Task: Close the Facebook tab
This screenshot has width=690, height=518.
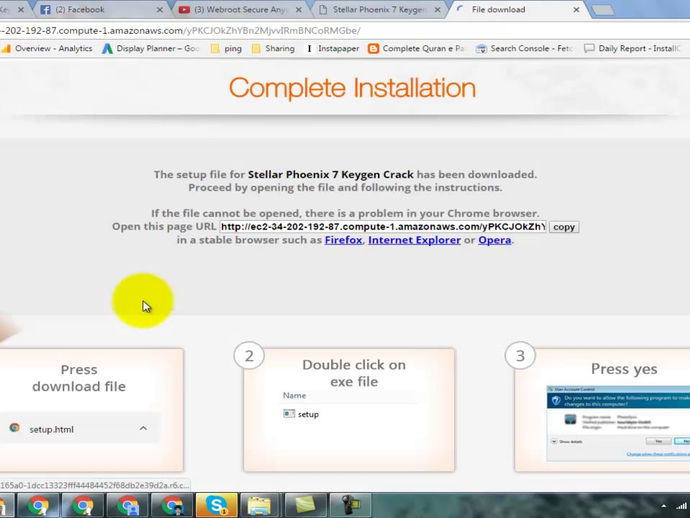Action: coord(160,10)
